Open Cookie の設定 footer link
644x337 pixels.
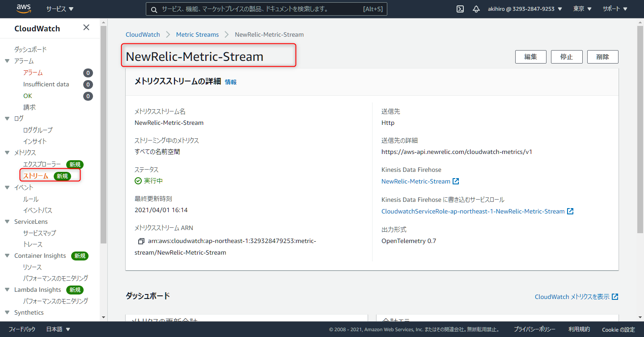619,329
